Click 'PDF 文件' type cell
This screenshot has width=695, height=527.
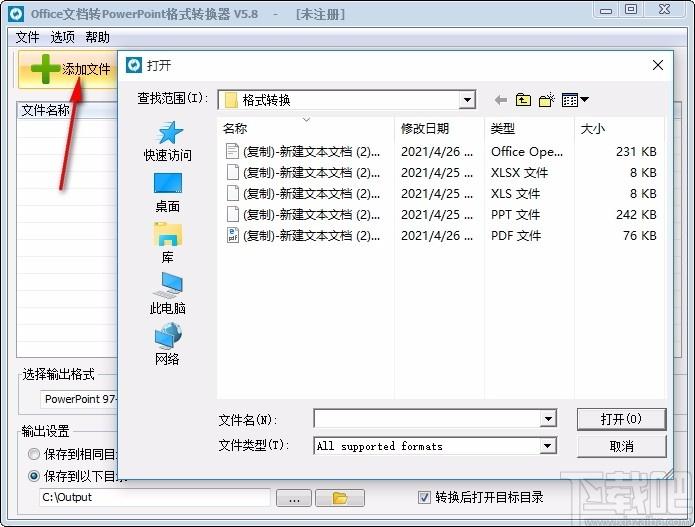pyautogui.click(x=516, y=235)
